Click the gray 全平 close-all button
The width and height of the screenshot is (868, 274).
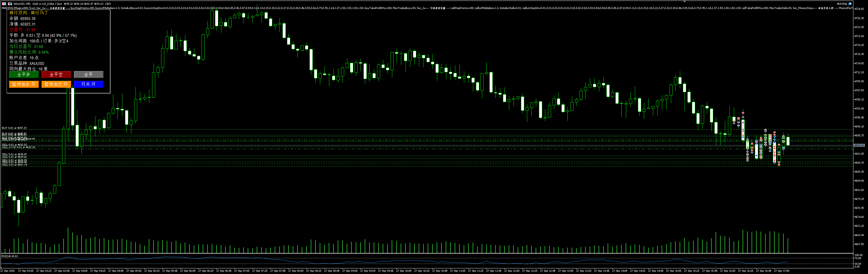[x=89, y=74]
